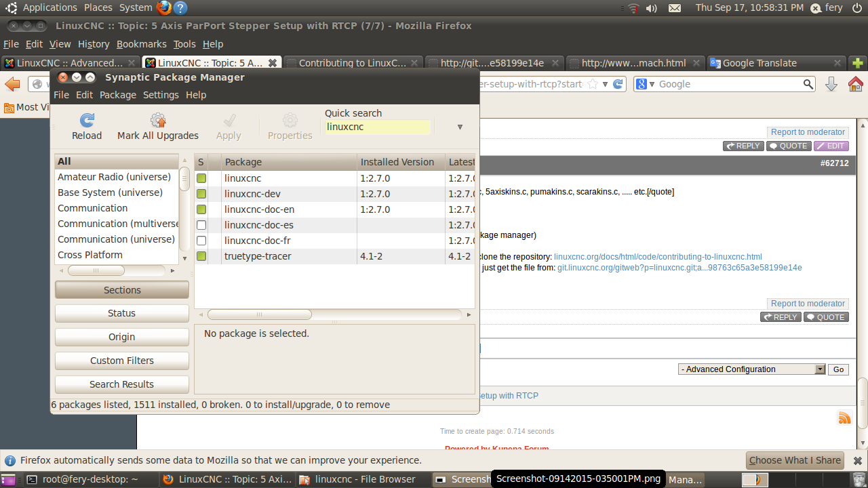Click the Custom Filters button

[122, 361]
